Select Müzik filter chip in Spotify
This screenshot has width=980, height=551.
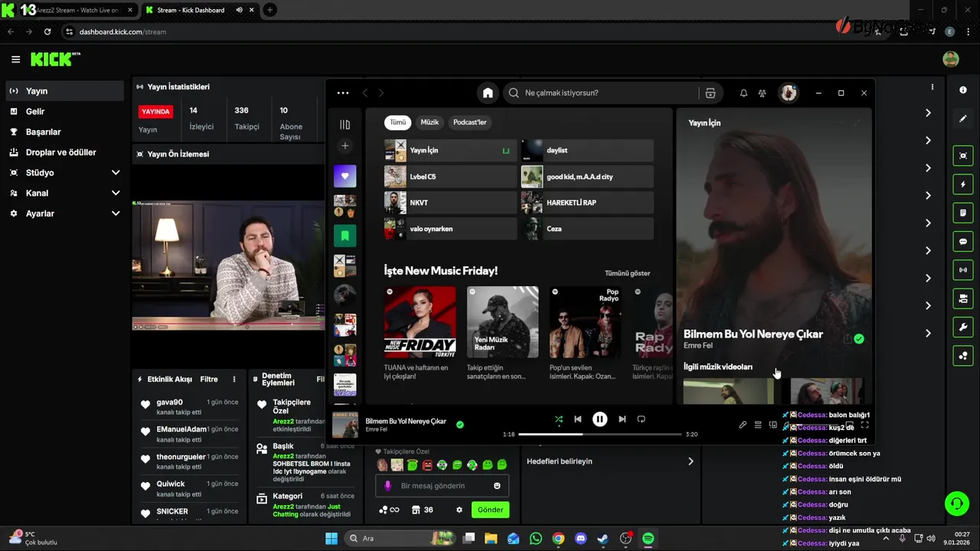pyautogui.click(x=430, y=122)
